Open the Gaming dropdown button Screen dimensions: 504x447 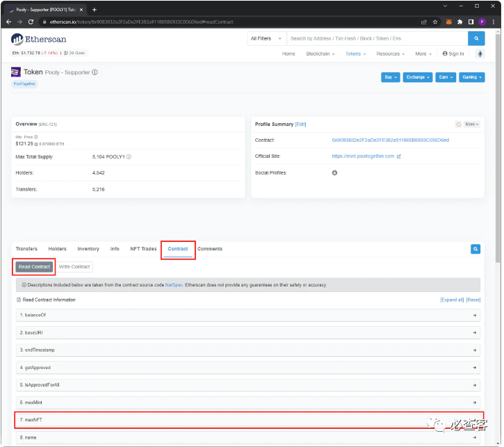(471, 77)
